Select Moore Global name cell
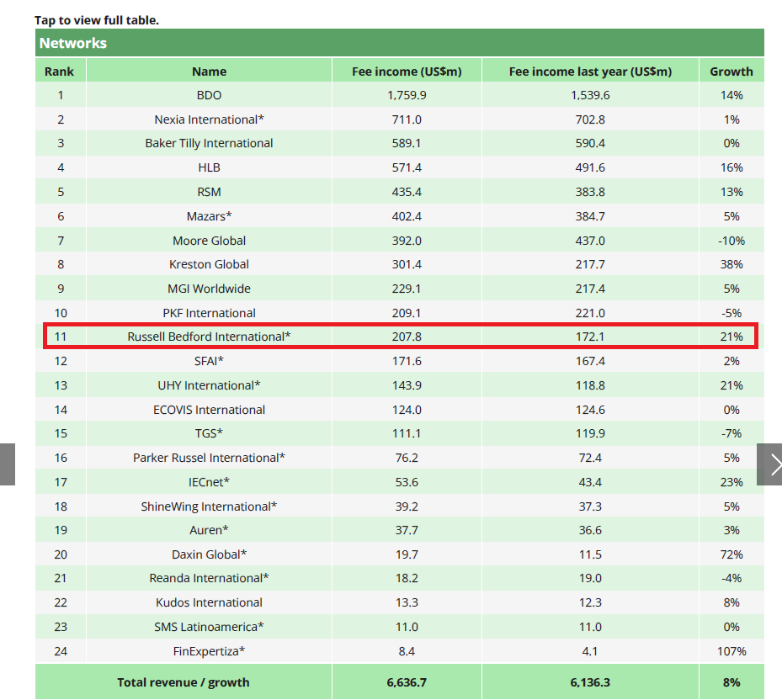Screen dimensions: 782x700 coord(209,241)
